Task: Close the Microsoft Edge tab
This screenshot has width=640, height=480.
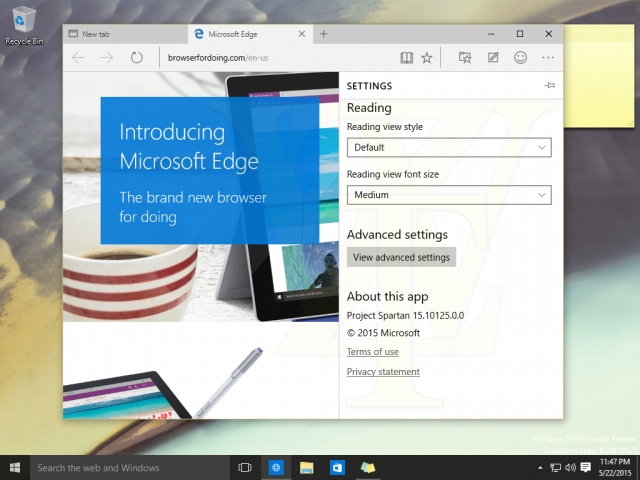Action: (x=302, y=34)
